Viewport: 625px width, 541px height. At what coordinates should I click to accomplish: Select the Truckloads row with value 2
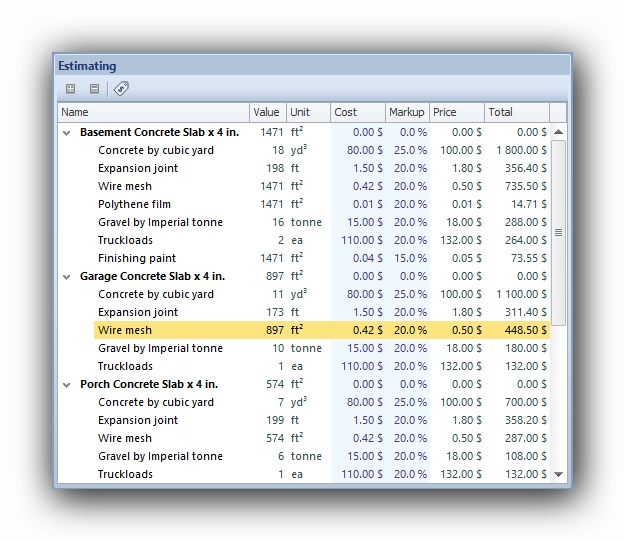coord(304,240)
